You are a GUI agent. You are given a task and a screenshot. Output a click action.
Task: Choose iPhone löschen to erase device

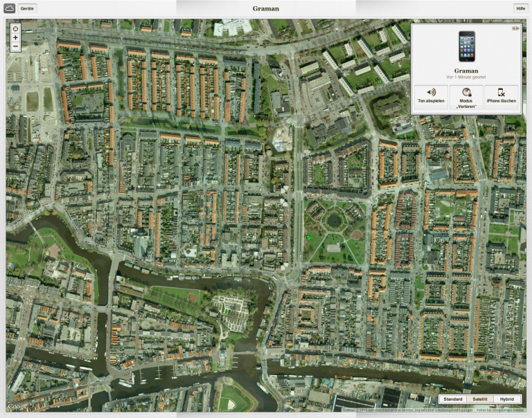(x=501, y=96)
